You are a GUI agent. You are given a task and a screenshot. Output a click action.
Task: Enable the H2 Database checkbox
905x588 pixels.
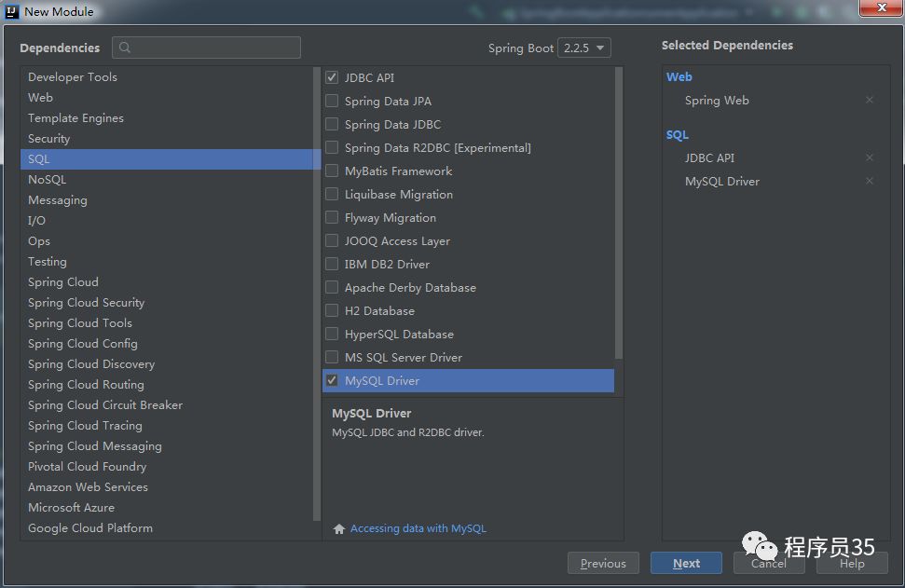point(332,310)
